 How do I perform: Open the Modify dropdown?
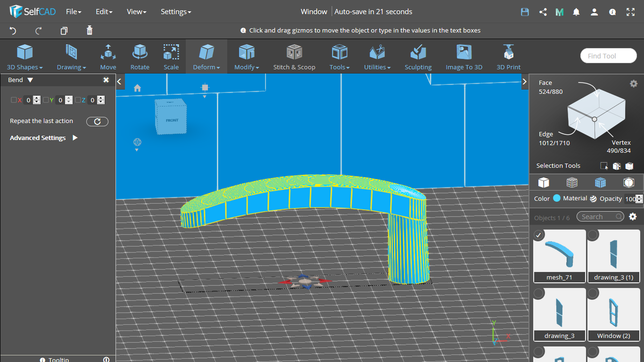coord(247,57)
